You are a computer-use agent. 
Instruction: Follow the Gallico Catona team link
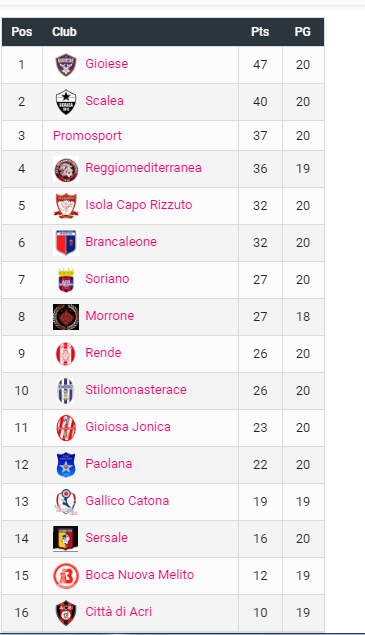(127, 501)
